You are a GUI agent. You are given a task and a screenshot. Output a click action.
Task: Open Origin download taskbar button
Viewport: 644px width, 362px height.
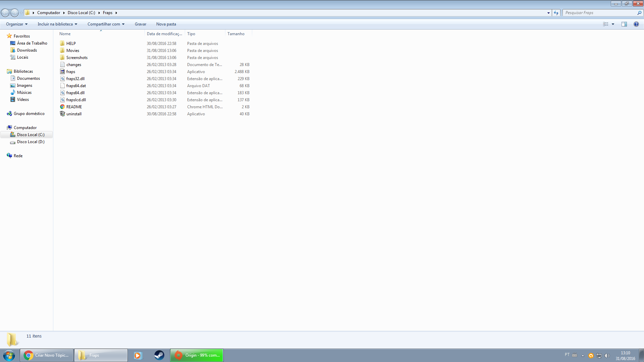point(197,355)
